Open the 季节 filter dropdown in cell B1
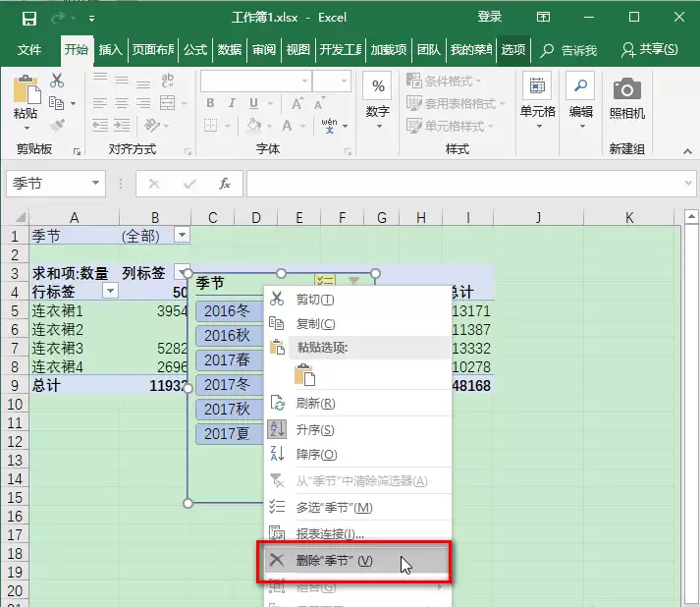Screen dimensions: 700x607 pyautogui.click(x=183, y=235)
